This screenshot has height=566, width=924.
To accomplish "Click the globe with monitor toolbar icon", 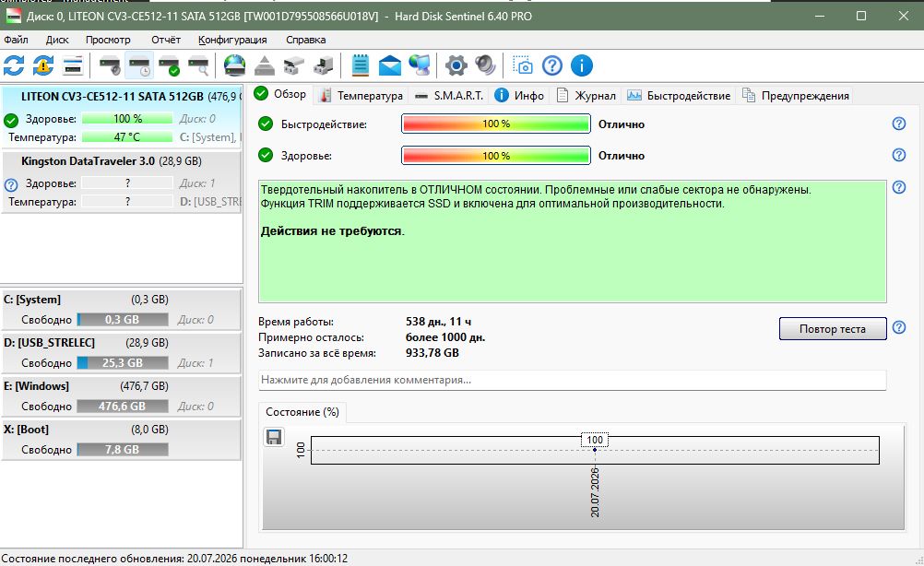I will [420, 65].
